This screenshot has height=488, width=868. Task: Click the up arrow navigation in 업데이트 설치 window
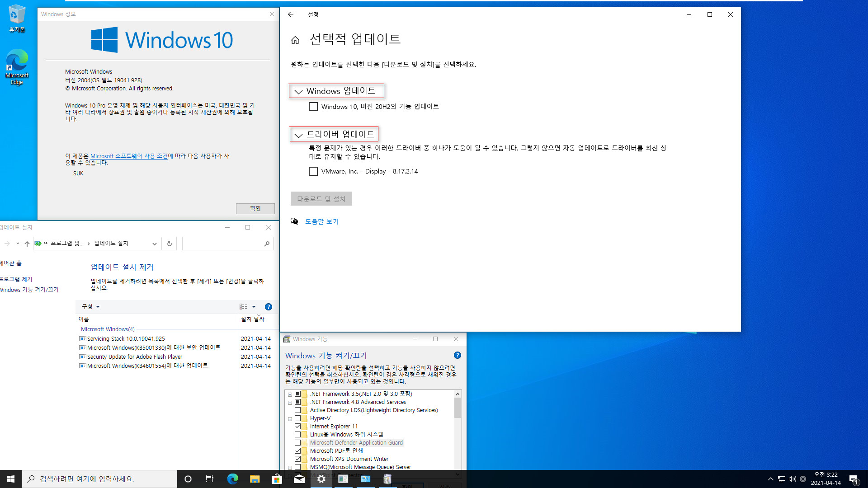coord(27,244)
